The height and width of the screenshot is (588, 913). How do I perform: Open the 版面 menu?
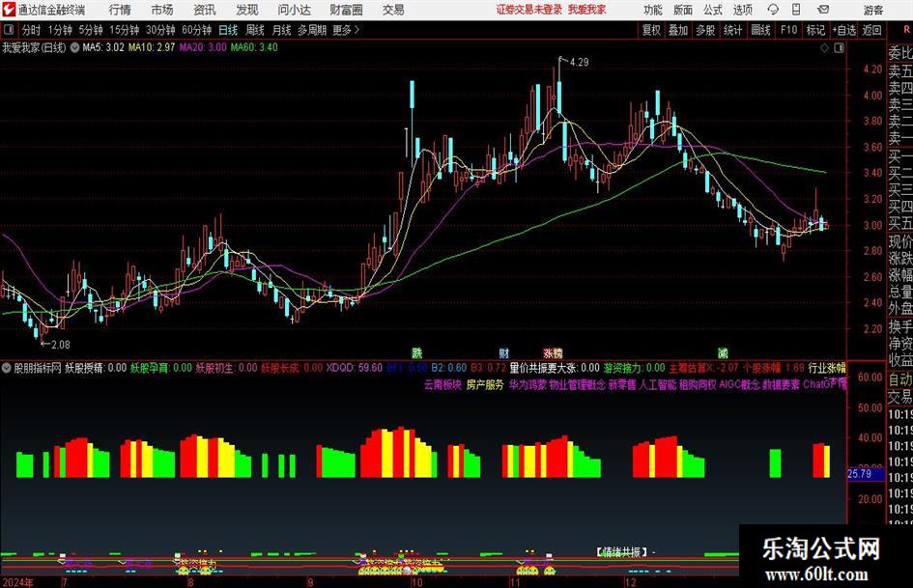[682, 10]
